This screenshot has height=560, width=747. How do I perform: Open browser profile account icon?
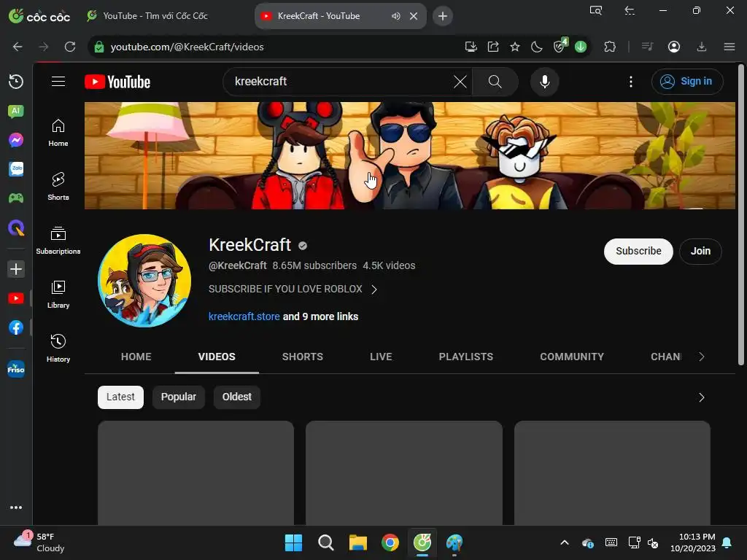click(673, 47)
